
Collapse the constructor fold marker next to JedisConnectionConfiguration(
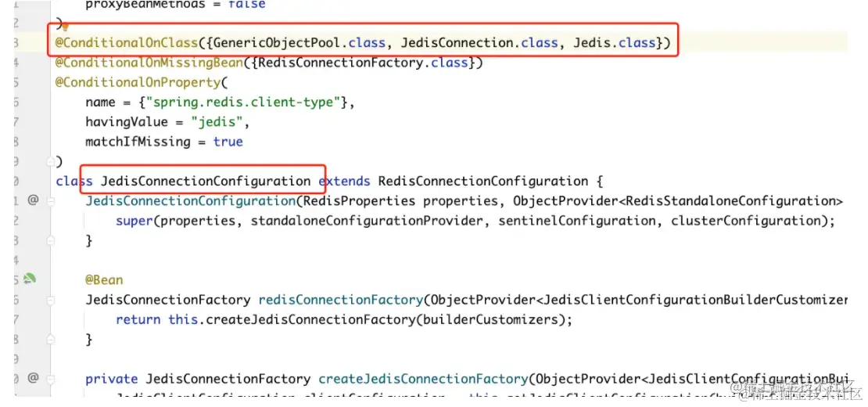51,201
